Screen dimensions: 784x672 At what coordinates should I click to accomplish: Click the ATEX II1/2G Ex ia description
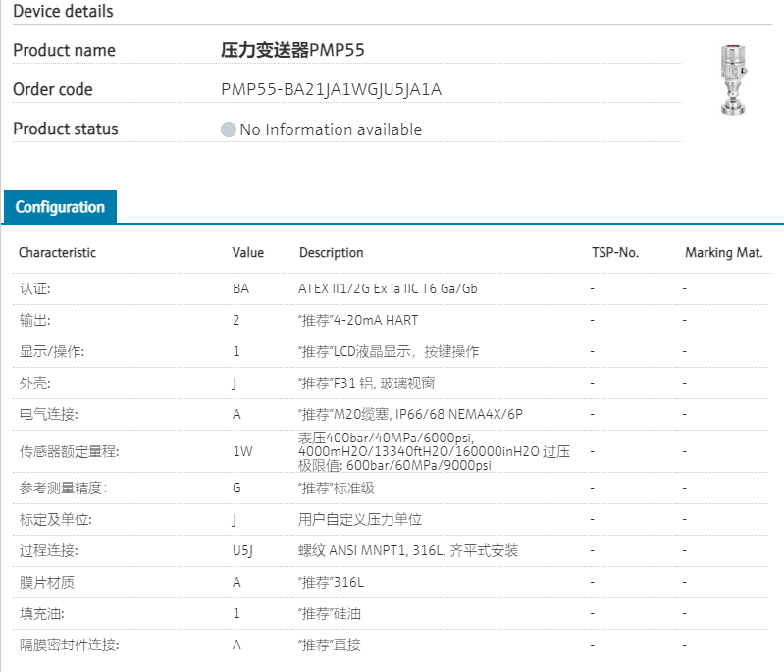(388, 289)
